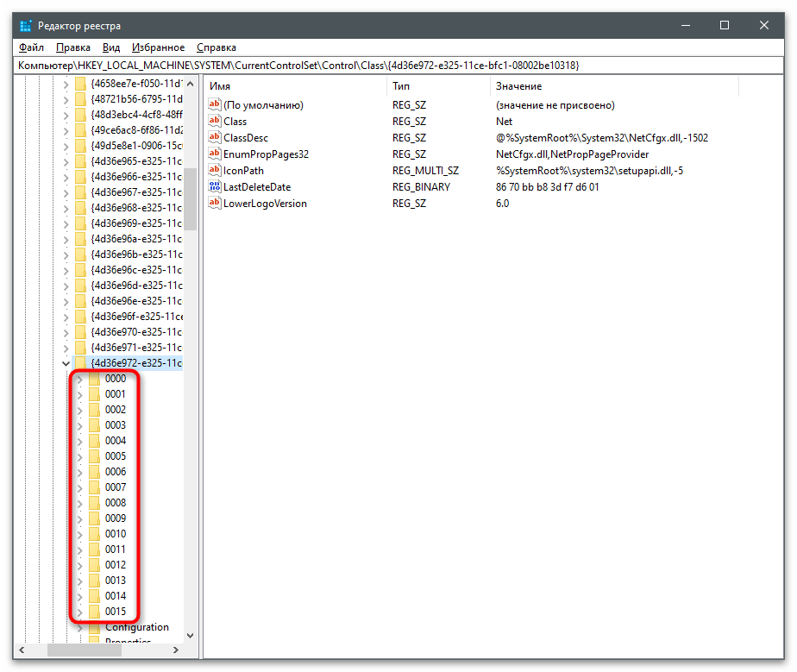Screen dimensions: 797x672
Task: Open the Файл menu
Action: click(31, 47)
